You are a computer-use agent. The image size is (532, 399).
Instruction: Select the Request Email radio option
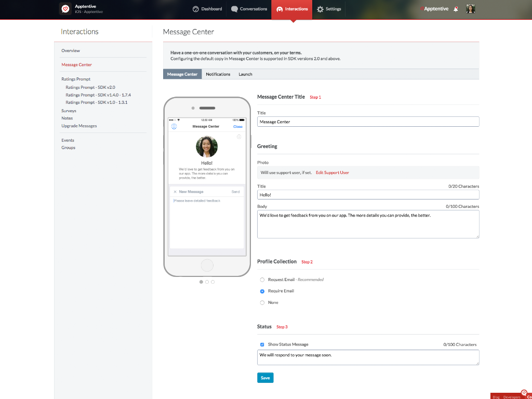coord(262,280)
